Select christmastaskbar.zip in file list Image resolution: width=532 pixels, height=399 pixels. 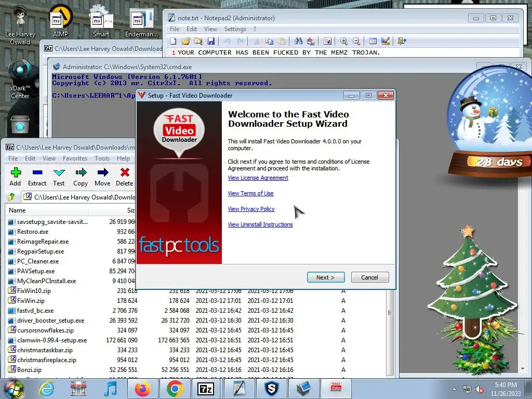[x=45, y=350]
